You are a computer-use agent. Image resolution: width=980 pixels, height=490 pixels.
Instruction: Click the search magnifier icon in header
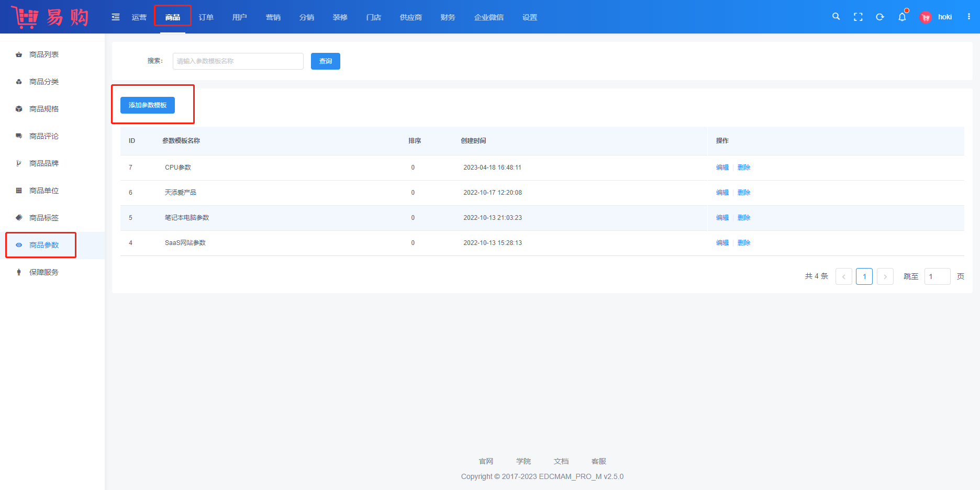tap(836, 17)
